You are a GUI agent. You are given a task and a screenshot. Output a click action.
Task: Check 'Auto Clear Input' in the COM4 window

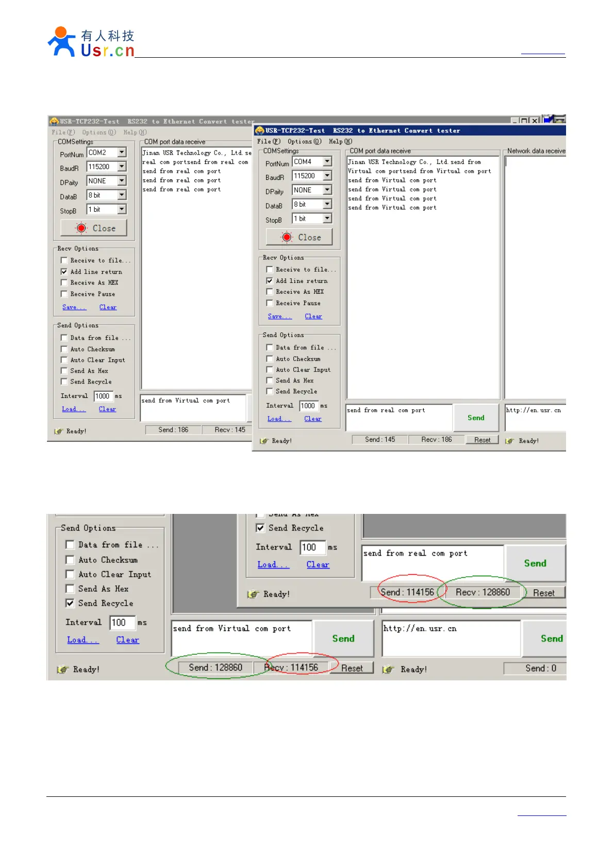click(270, 370)
